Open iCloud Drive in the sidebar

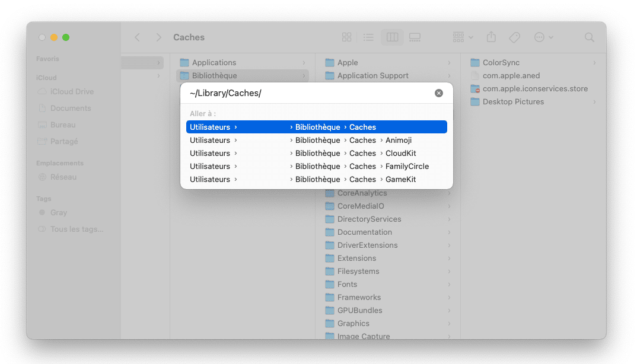(72, 92)
